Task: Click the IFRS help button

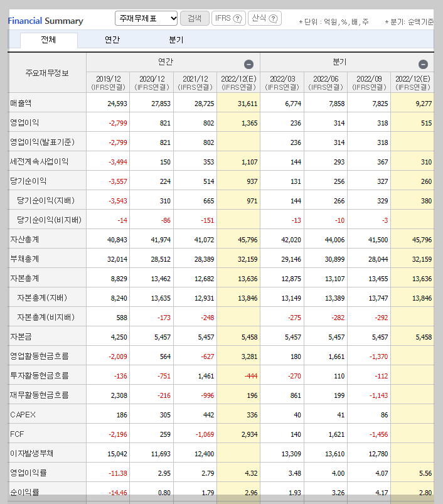Action: point(228,18)
